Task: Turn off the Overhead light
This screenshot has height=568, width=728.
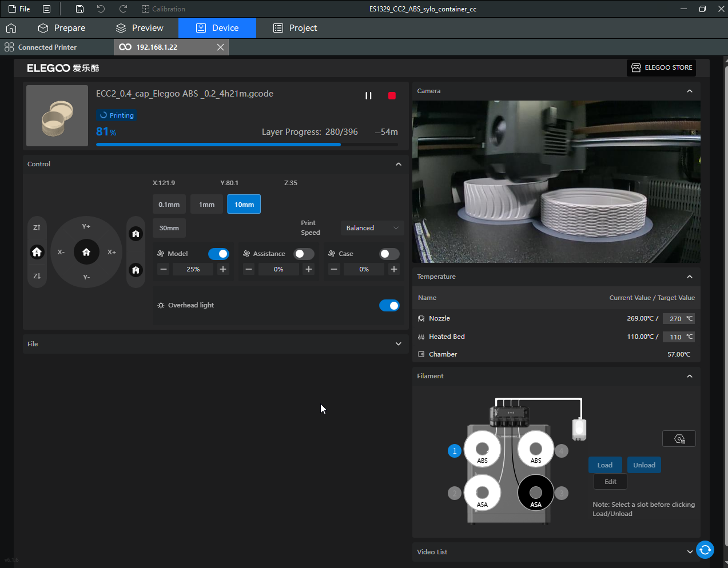Action: 389,306
